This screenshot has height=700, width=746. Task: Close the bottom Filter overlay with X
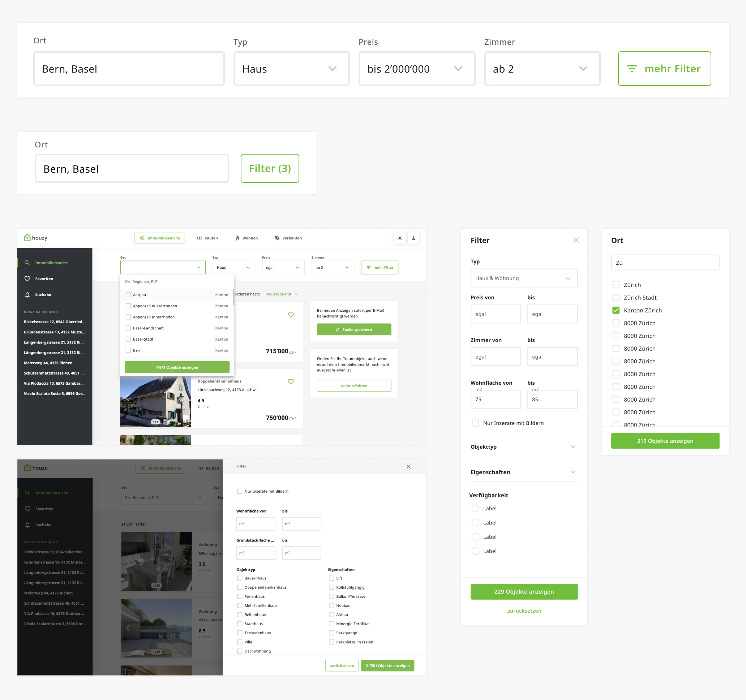tap(409, 466)
